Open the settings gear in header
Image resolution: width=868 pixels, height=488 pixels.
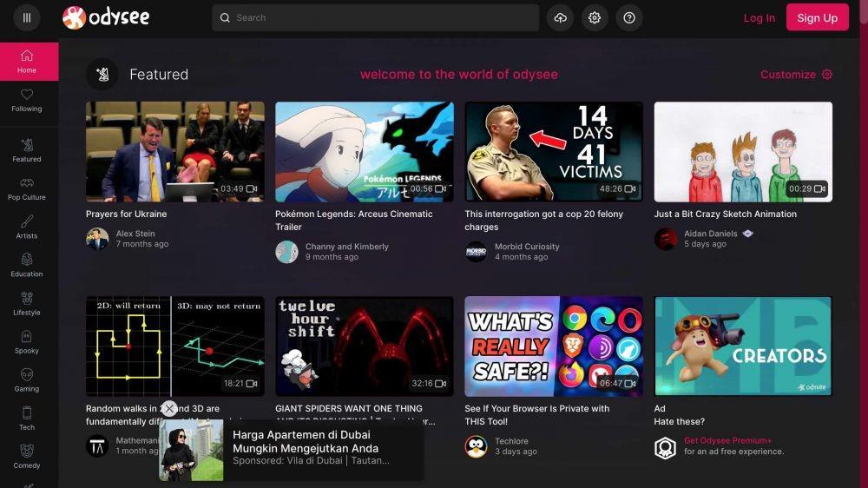[x=595, y=17]
